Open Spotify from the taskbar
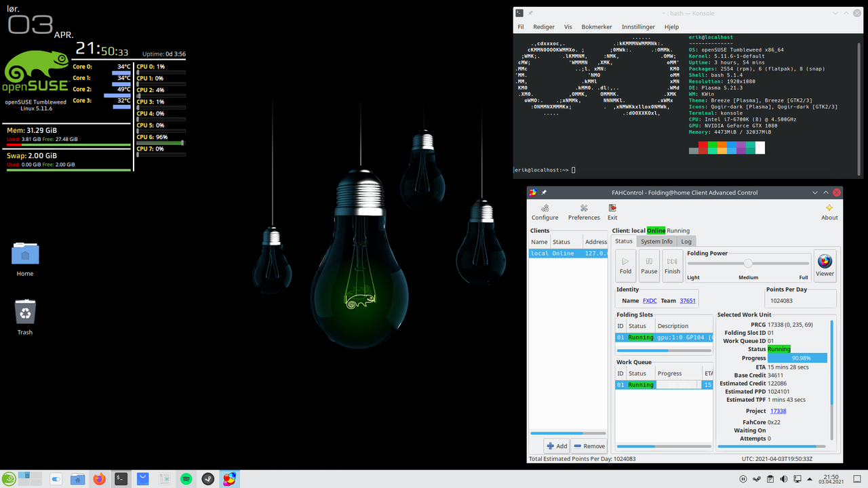This screenshot has height=488, width=868. click(x=186, y=479)
